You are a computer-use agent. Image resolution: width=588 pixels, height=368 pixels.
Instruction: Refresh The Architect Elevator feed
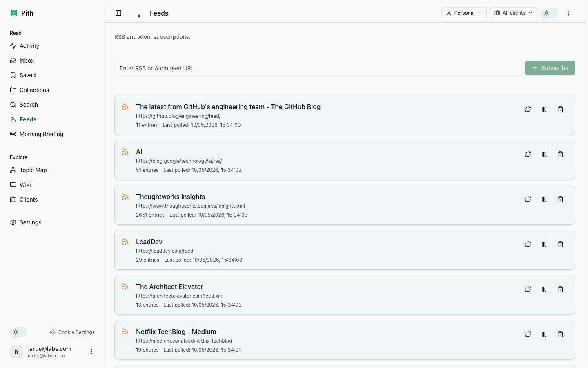[x=528, y=289]
